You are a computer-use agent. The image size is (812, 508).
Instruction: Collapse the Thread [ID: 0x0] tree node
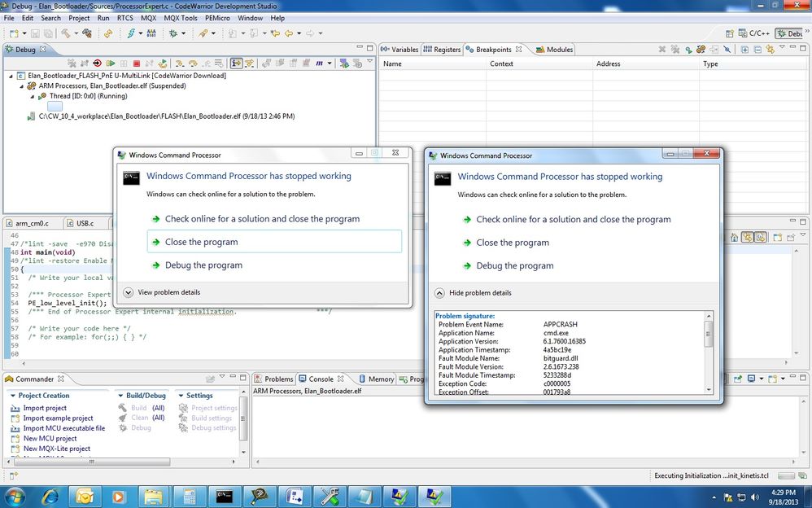[32, 96]
